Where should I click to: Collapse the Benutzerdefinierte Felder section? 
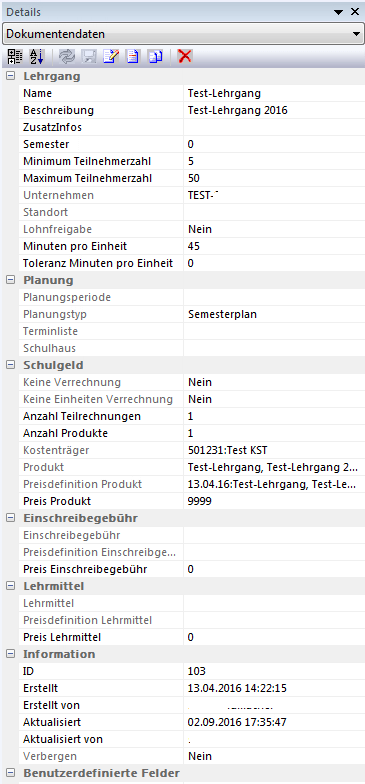point(10,773)
